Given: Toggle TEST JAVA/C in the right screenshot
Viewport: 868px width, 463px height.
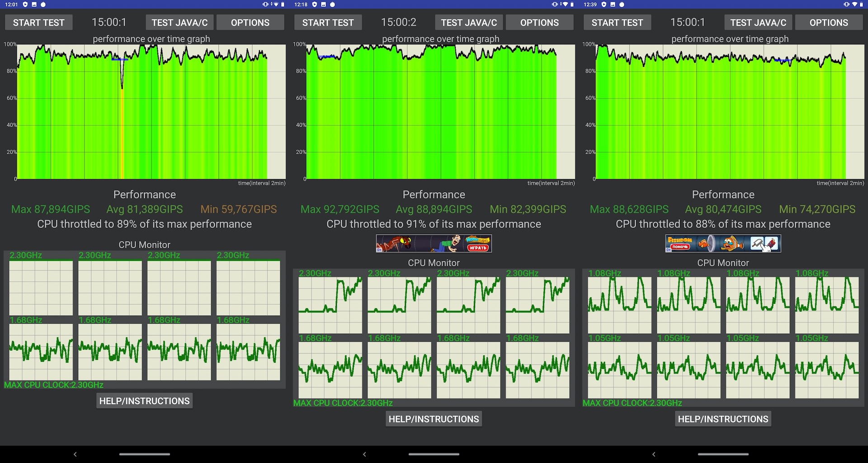Looking at the screenshot, I should tap(758, 23).
